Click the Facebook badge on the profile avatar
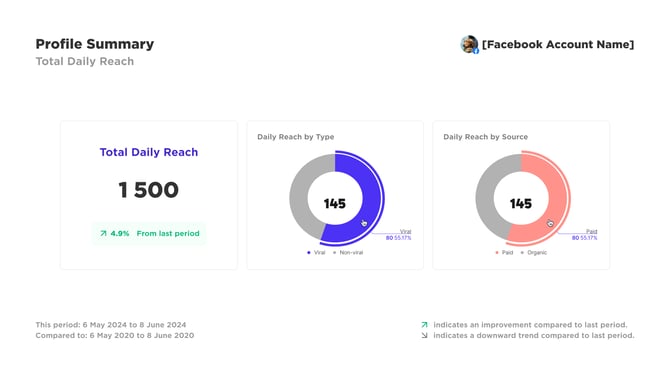670x376 pixels. (x=476, y=51)
